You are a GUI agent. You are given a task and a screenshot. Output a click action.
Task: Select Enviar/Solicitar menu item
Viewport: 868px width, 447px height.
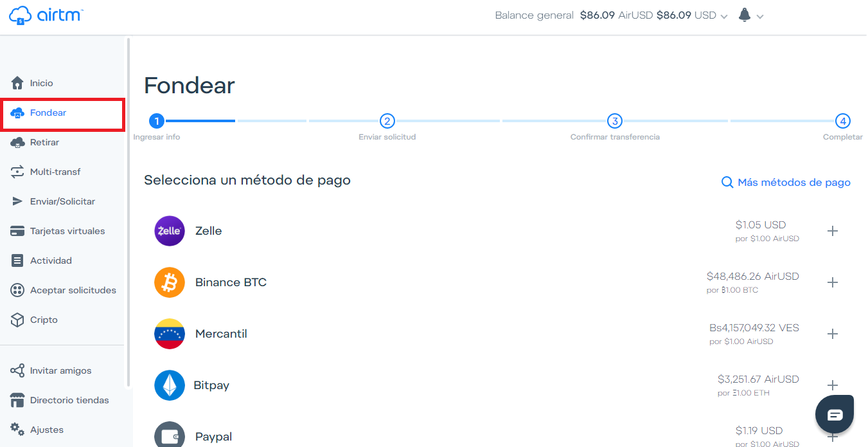[x=63, y=201]
